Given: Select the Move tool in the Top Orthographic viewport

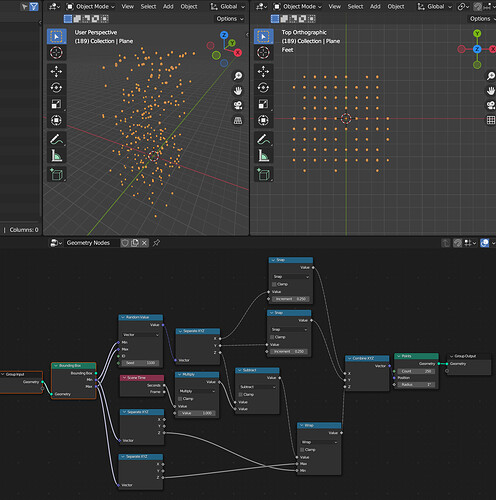Looking at the screenshot, I should pyautogui.click(x=263, y=71).
